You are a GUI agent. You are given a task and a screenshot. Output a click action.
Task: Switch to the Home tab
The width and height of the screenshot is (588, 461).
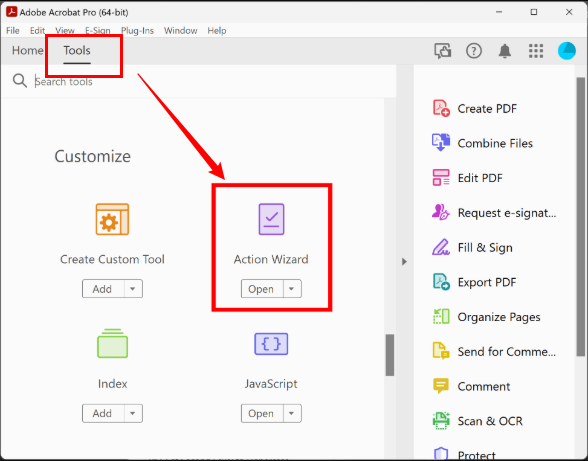pyautogui.click(x=27, y=50)
